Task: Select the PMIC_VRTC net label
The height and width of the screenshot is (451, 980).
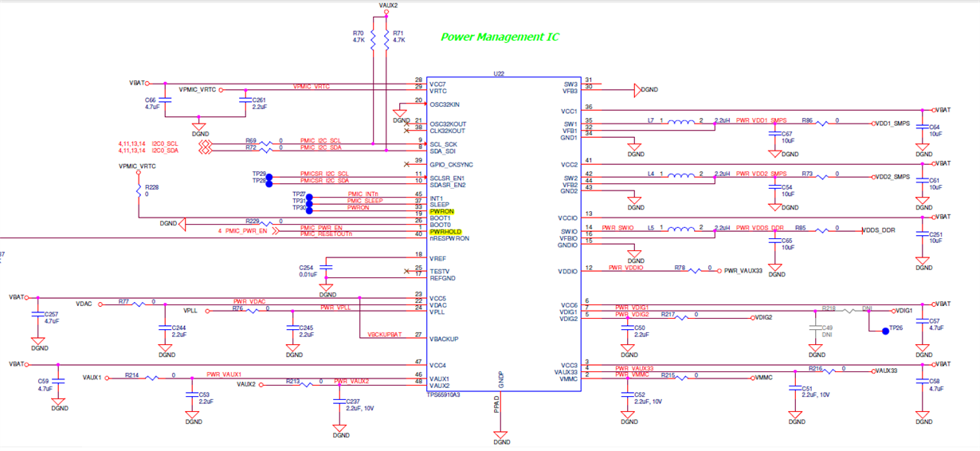Action: pos(312,86)
